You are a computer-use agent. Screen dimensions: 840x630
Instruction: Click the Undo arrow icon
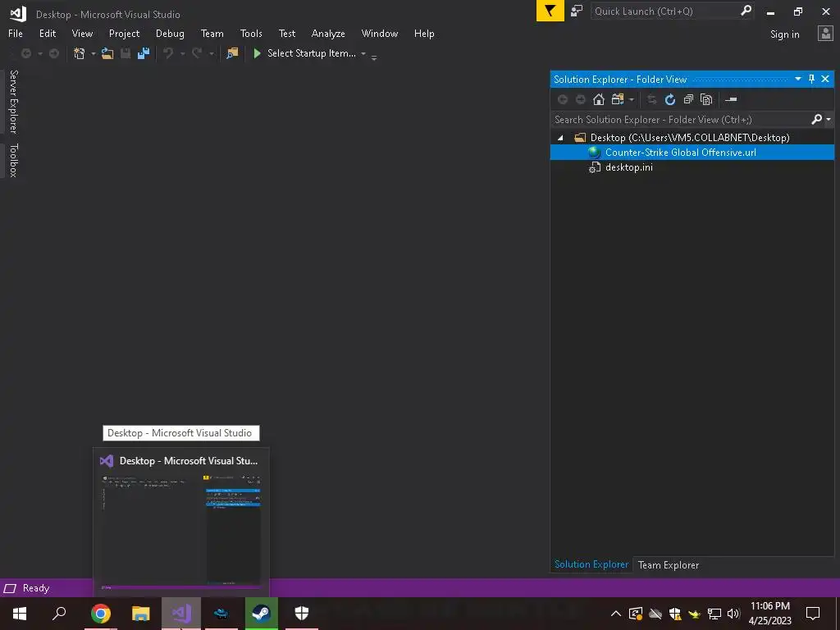tap(168, 53)
